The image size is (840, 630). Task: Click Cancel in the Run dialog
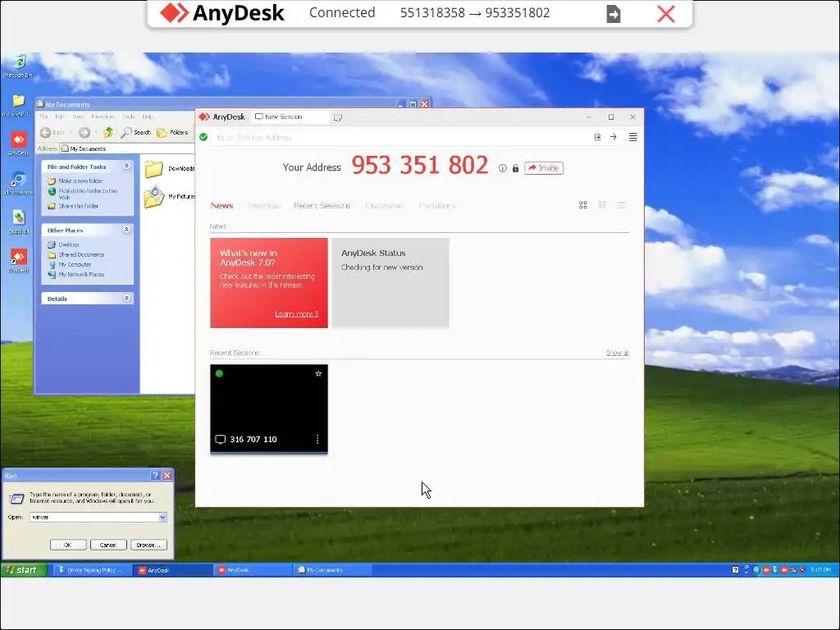pyautogui.click(x=108, y=545)
